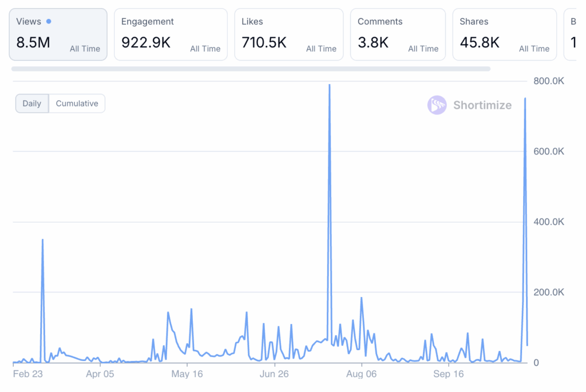The image size is (586, 392).
Task: Click the Sep 16 x-axis date label
Action: 448,374
